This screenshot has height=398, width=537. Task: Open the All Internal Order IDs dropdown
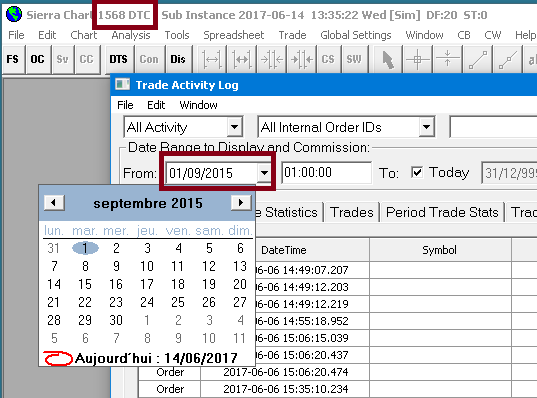(x=426, y=127)
